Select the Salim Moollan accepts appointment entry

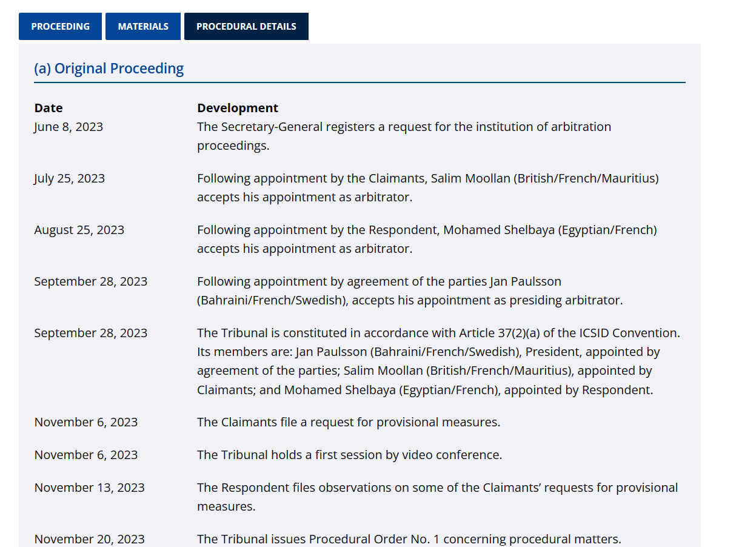(x=427, y=187)
